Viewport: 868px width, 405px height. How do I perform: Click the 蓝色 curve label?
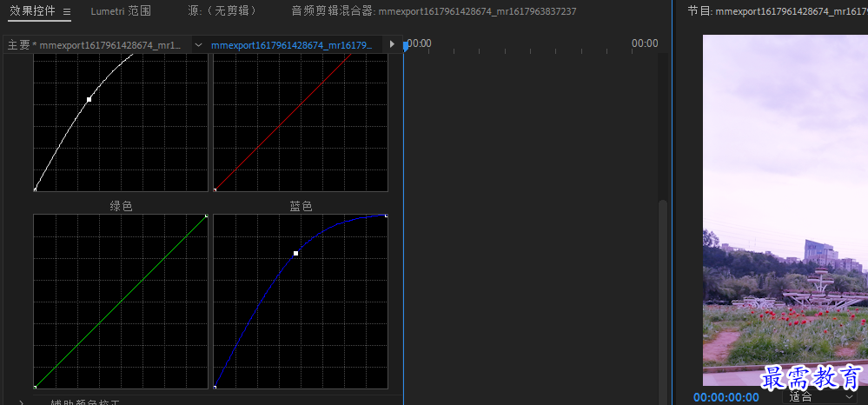(x=301, y=206)
